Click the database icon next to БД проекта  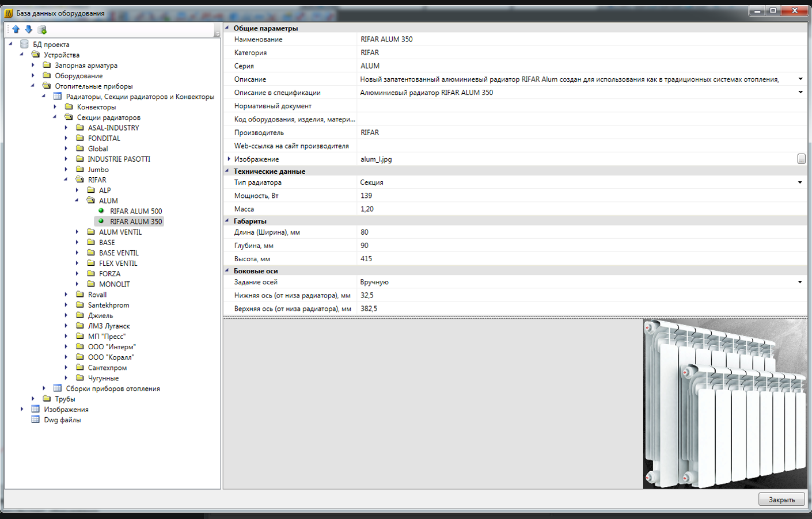click(24, 44)
